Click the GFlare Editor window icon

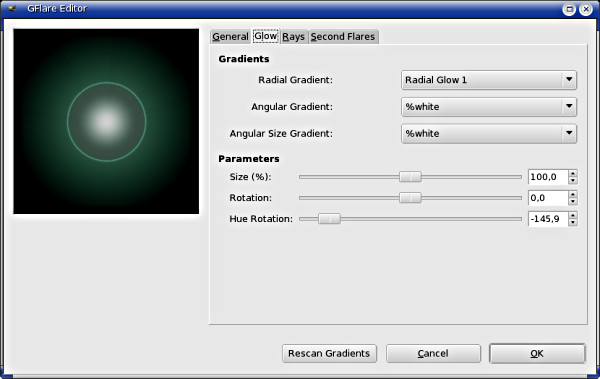[12, 8]
